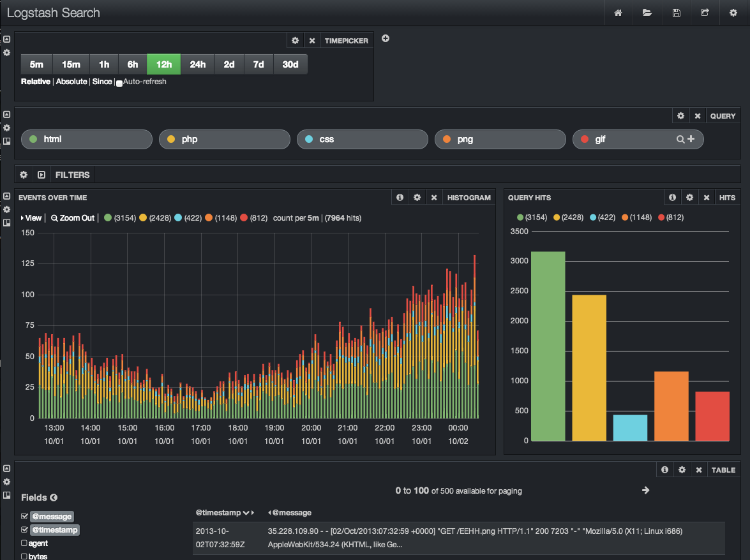Open histogram panel settings gear
This screenshot has width=750, height=560.
pos(417,198)
